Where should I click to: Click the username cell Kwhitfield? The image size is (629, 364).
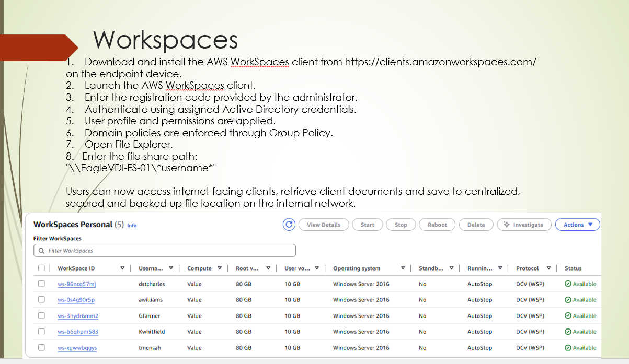[152, 332]
